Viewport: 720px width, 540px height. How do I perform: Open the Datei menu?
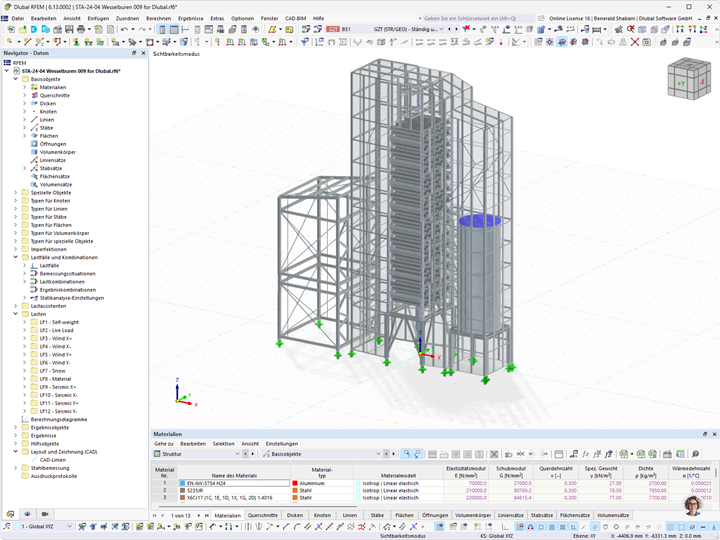[17, 18]
